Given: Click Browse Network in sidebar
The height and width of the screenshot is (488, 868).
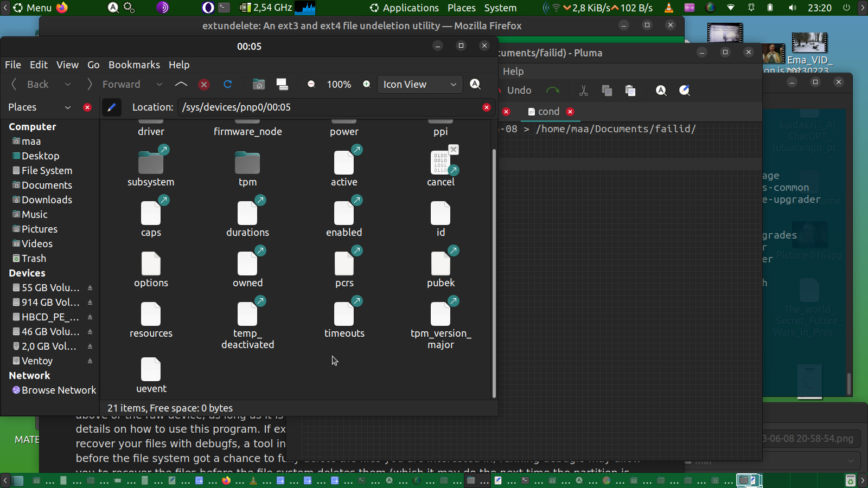Looking at the screenshot, I should click(59, 390).
